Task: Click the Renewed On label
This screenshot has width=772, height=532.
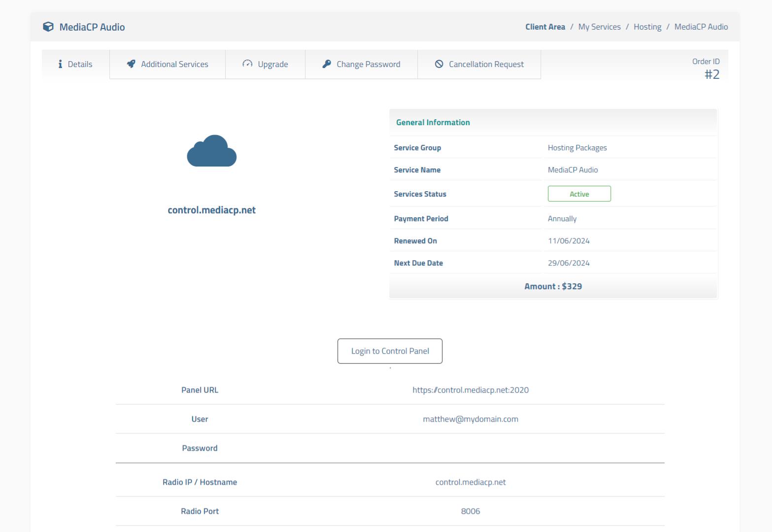Action: click(x=415, y=241)
